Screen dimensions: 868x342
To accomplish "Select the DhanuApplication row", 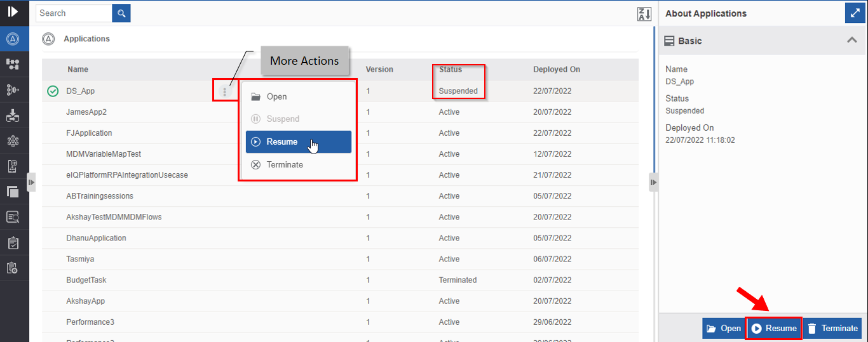I will [x=340, y=238].
